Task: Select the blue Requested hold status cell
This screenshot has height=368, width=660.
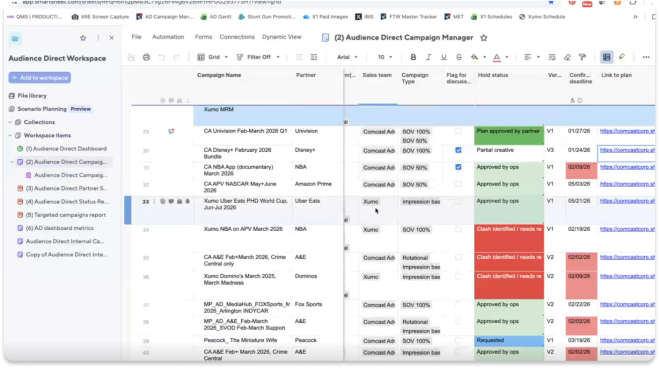Action: (508, 341)
